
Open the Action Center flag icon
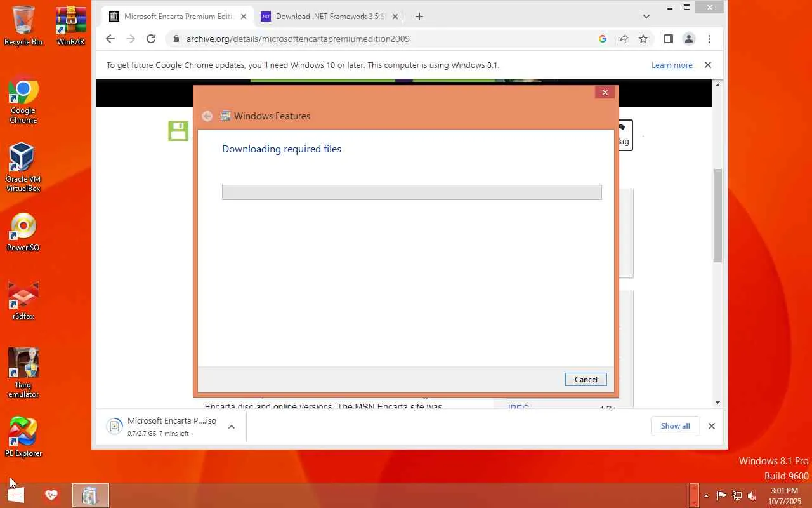pos(721,496)
